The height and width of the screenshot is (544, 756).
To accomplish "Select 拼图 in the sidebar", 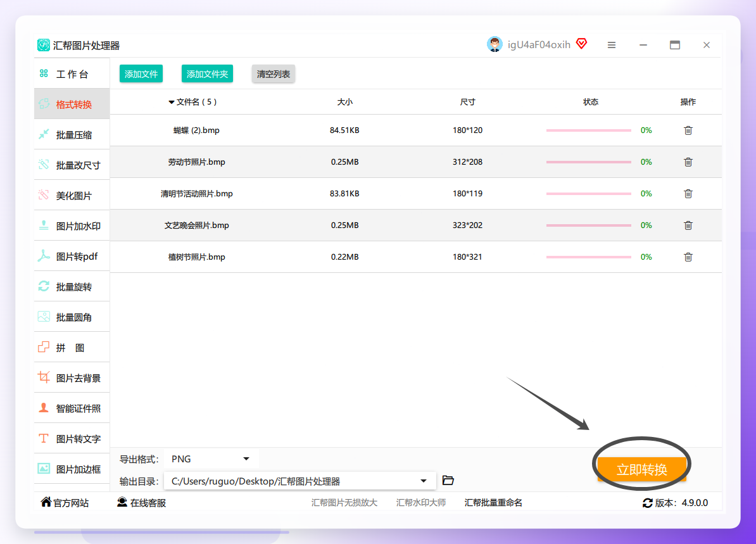I will (x=72, y=348).
